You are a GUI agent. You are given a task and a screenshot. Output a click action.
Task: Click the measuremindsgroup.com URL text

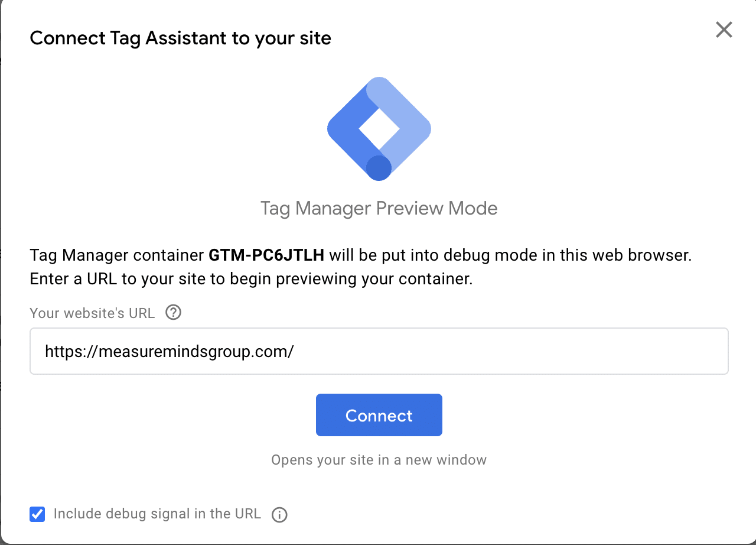pos(170,352)
